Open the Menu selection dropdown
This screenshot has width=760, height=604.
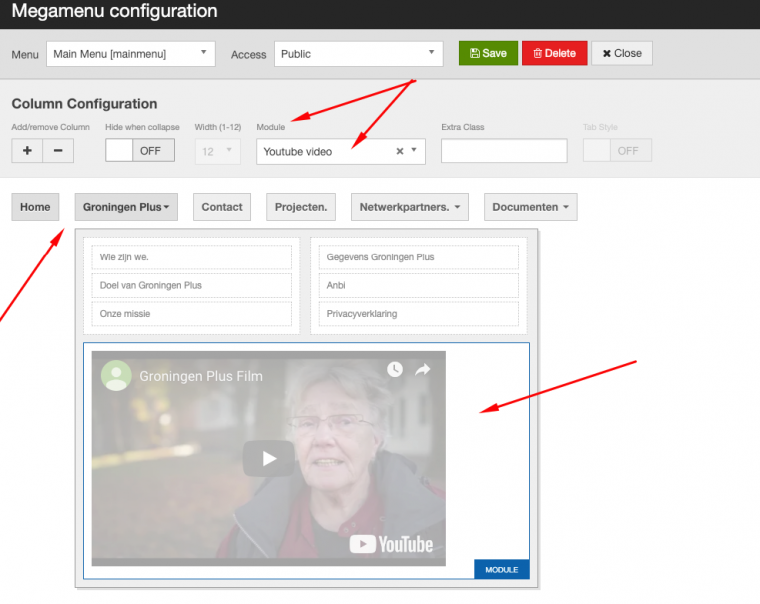tap(130, 54)
